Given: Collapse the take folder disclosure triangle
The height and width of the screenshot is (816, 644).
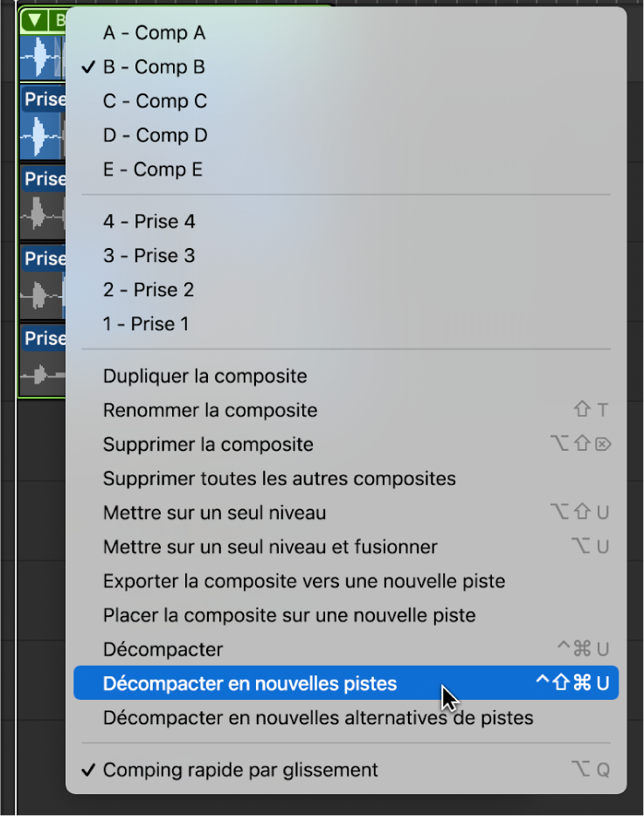Looking at the screenshot, I should pyautogui.click(x=34, y=19).
